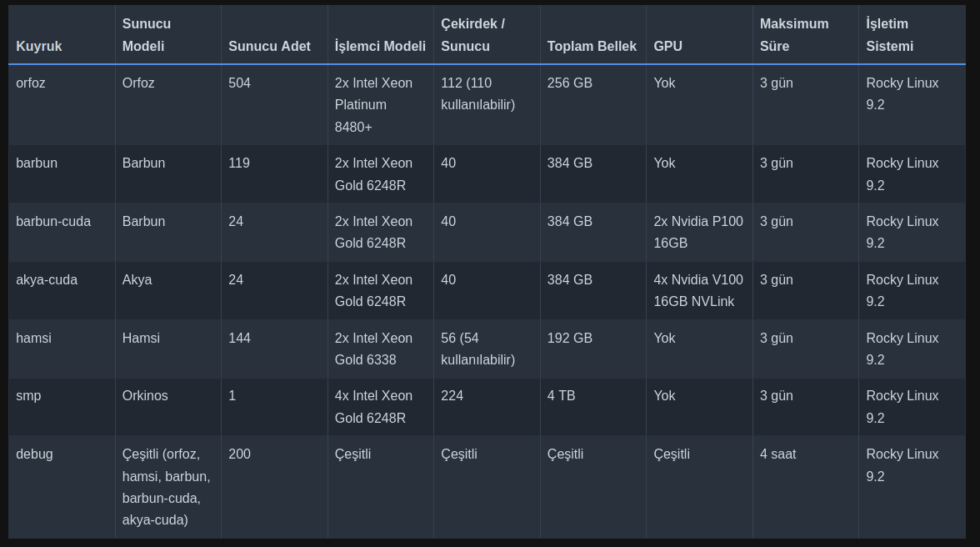The height and width of the screenshot is (547, 980).
Task: Select the 2x Nvidia P100 16GB cell
Action: pos(698,232)
